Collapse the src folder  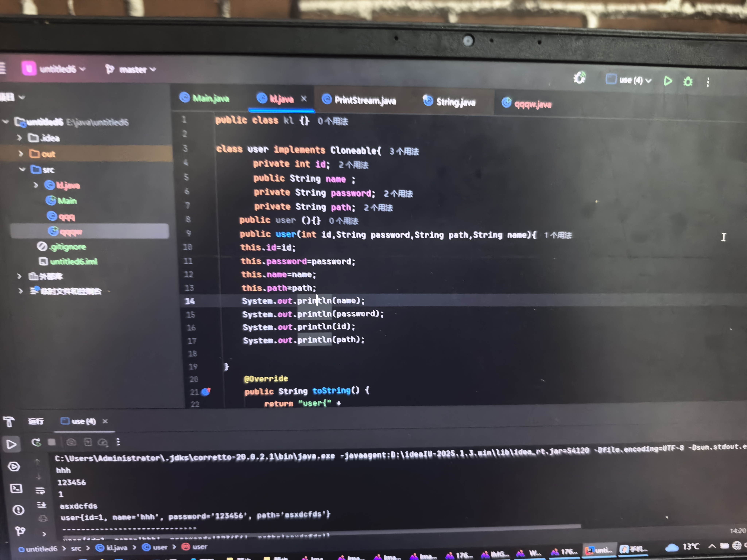click(x=22, y=170)
